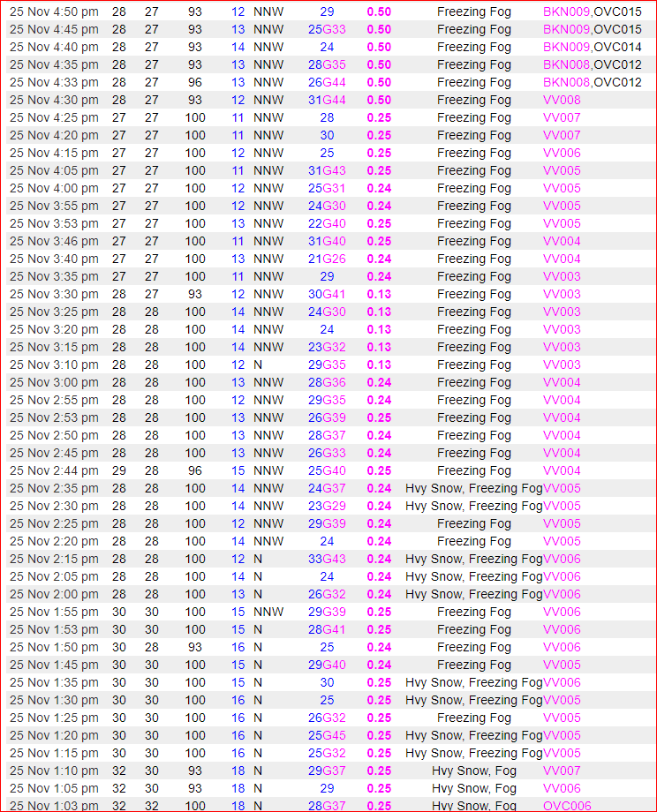Click Hvy Snow, Fog in the 1:05 pm row
The image size is (657, 812).
click(474, 788)
